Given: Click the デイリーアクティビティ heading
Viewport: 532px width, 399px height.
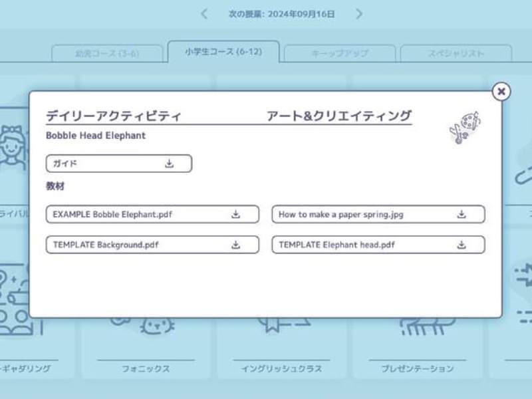Looking at the screenshot, I should 113,116.
